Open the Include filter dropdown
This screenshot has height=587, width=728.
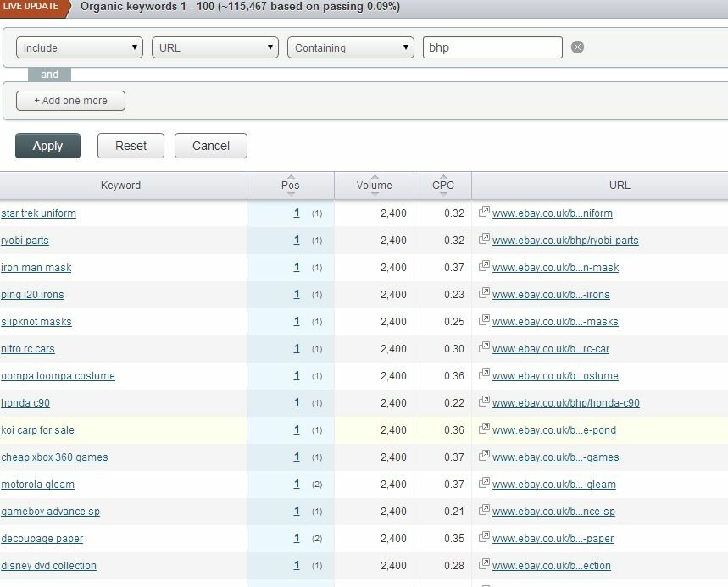80,47
